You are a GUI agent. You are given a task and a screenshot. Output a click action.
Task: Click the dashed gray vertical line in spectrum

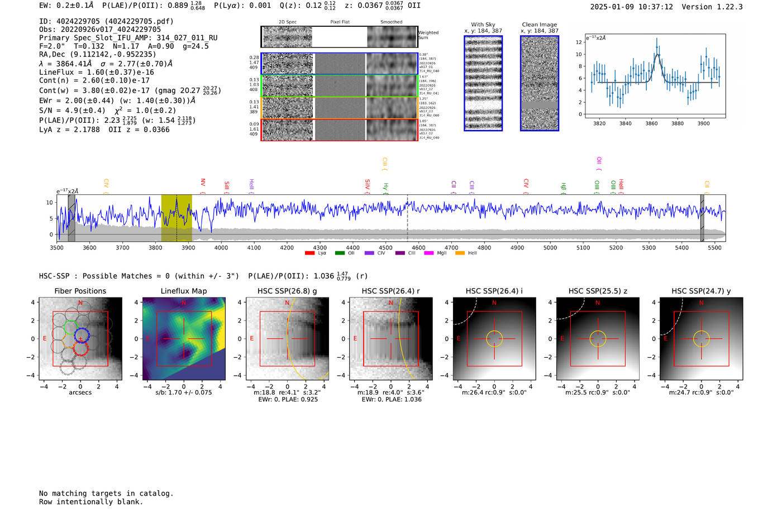click(x=407, y=218)
